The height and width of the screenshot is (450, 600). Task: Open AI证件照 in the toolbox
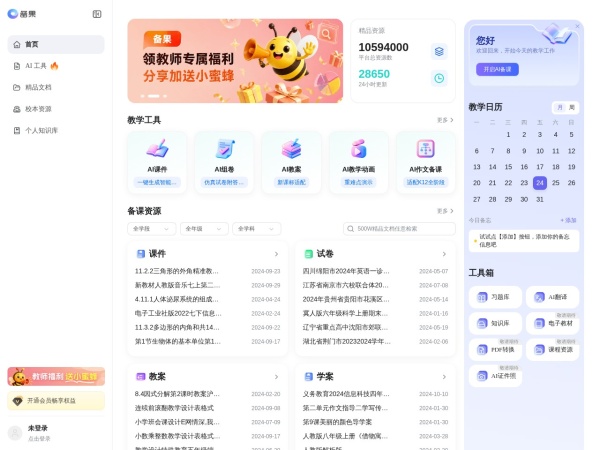[495, 376]
